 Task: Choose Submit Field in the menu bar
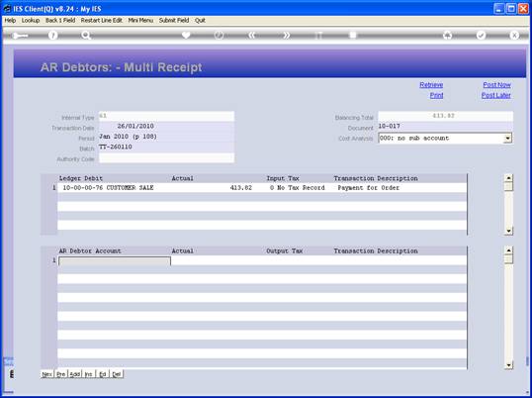pyautogui.click(x=174, y=21)
